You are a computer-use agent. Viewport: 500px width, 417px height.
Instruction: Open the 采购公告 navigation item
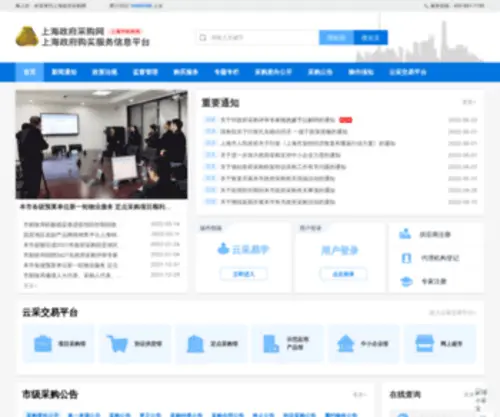coord(320,72)
